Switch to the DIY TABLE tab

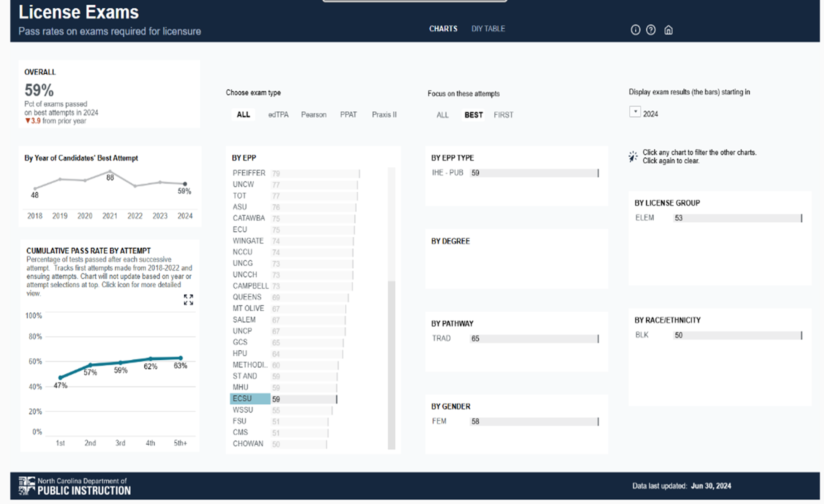[488, 29]
